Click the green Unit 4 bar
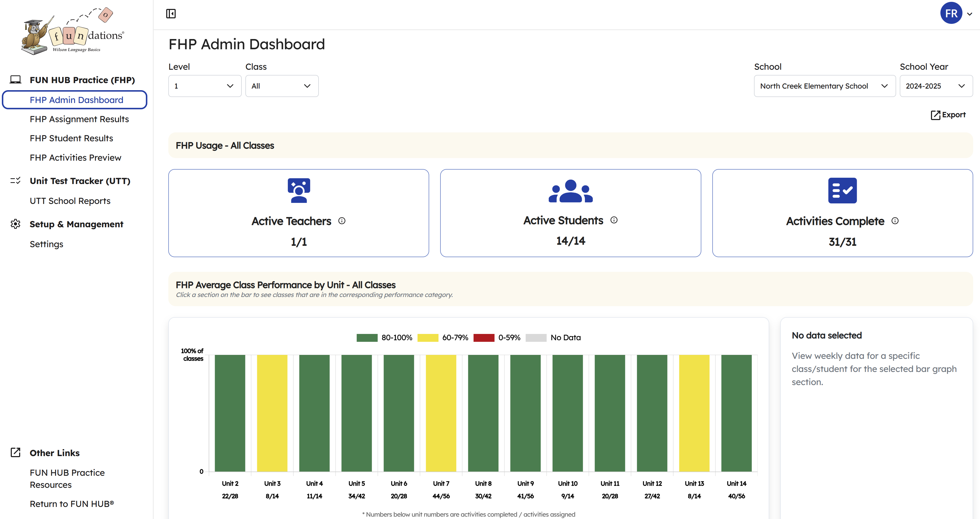980x519 pixels. click(x=314, y=413)
